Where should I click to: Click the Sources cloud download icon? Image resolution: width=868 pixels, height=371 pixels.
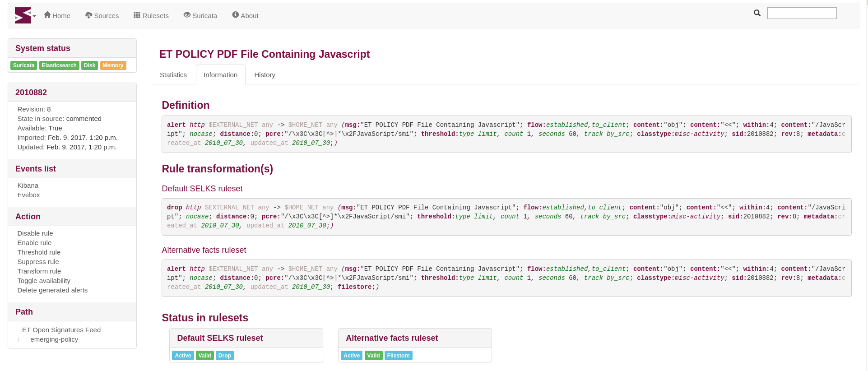89,15
